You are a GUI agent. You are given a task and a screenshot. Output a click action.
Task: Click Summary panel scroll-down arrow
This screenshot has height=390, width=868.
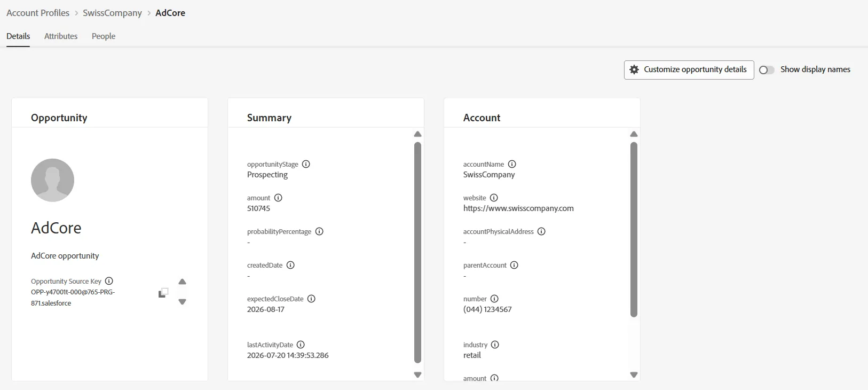tap(417, 375)
